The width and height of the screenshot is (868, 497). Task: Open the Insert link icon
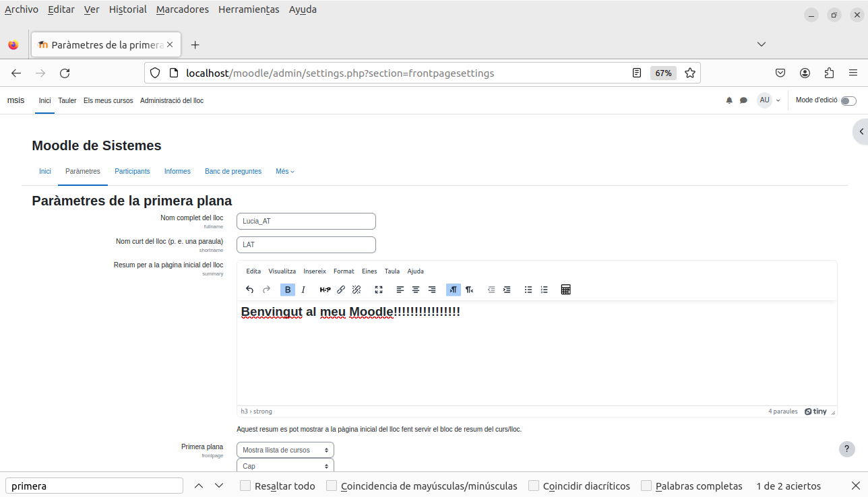[x=341, y=290]
